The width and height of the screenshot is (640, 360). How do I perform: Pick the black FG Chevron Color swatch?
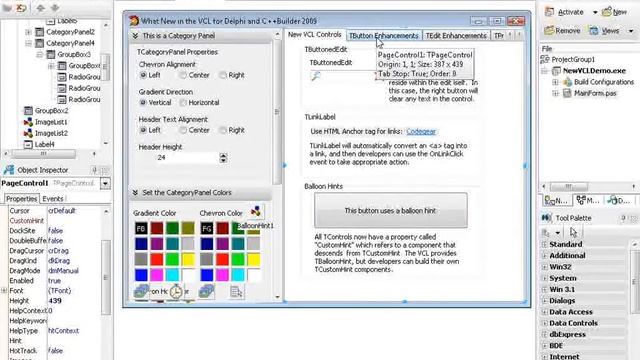pos(207,228)
